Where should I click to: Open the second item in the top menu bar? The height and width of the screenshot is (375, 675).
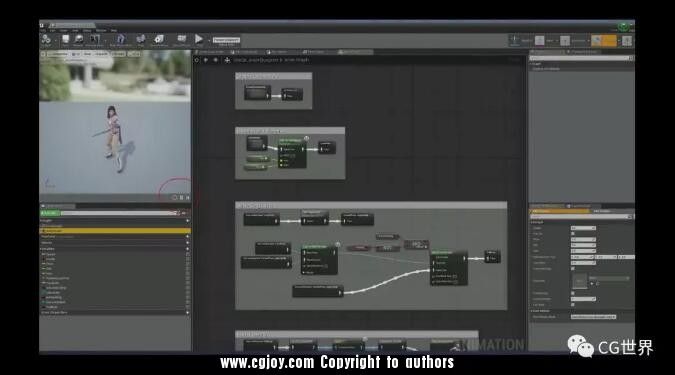click(x=52, y=31)
